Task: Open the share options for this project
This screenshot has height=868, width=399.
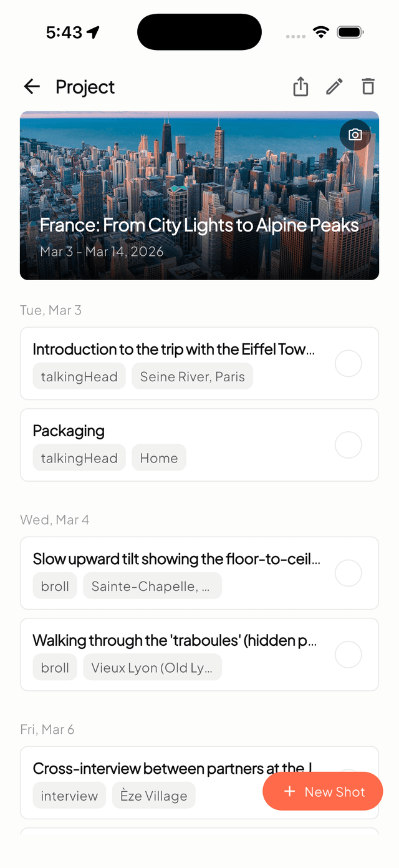Action: (x=300, y=87)
